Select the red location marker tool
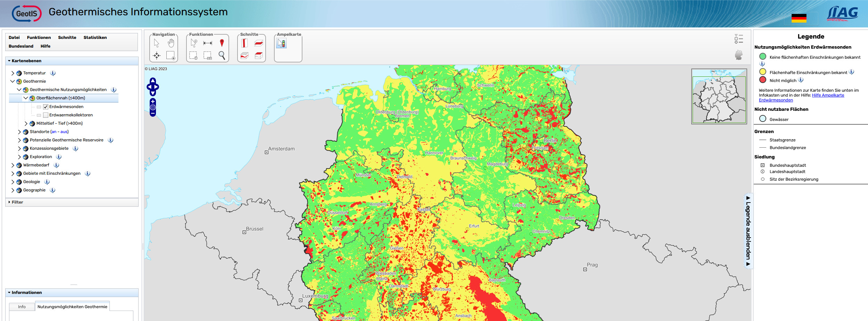 point(222,43)
